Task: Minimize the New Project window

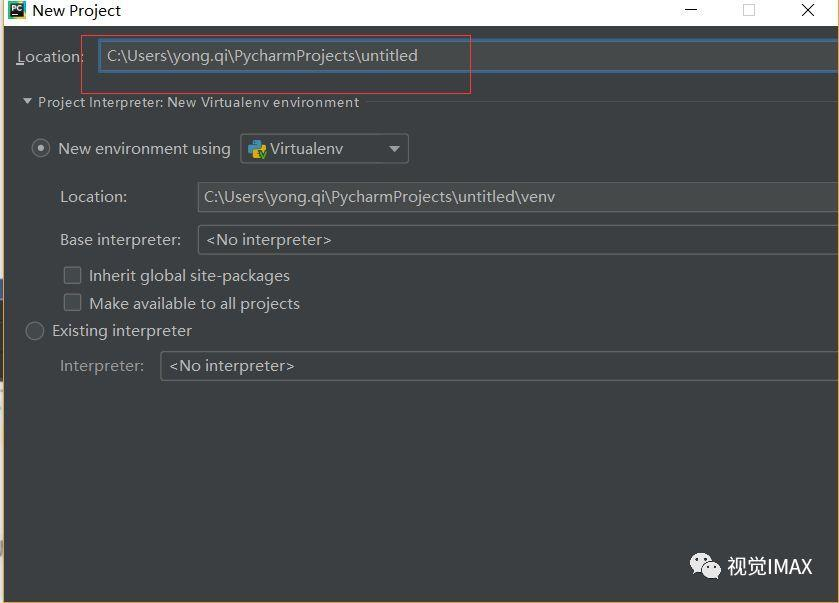Action: tap(691, 10)
